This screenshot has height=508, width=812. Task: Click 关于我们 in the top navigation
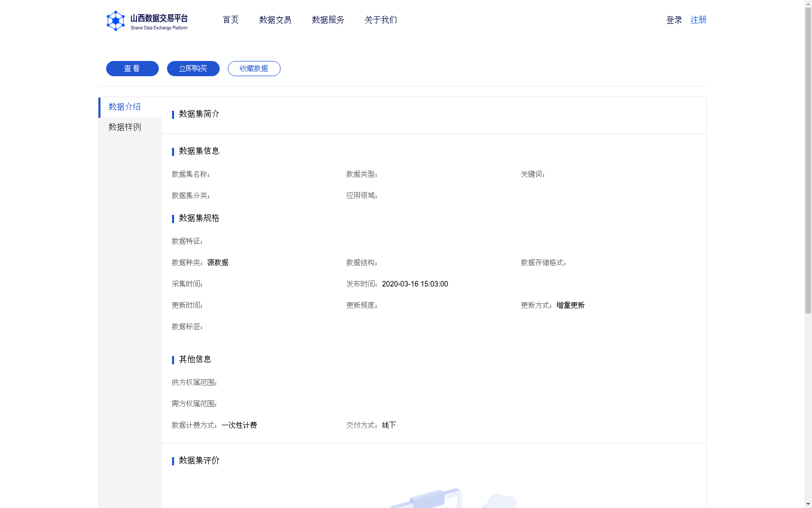(x=380, y=20)
